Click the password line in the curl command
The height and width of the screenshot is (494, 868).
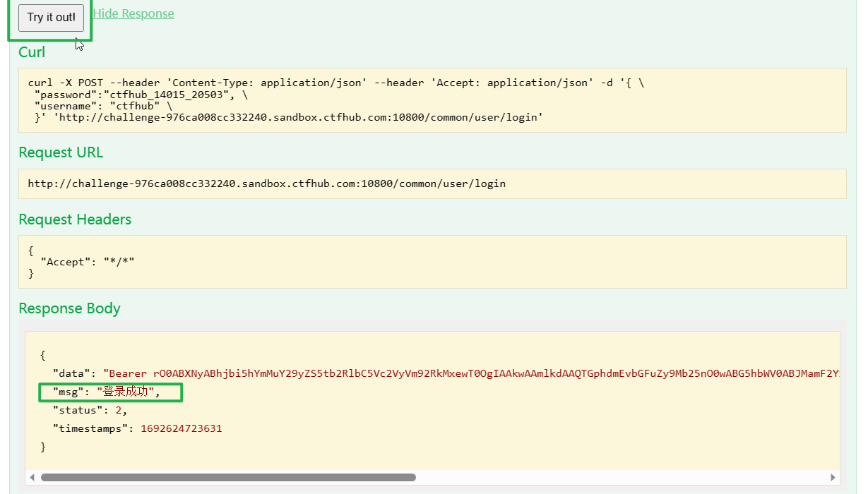[x=138, y=95]
